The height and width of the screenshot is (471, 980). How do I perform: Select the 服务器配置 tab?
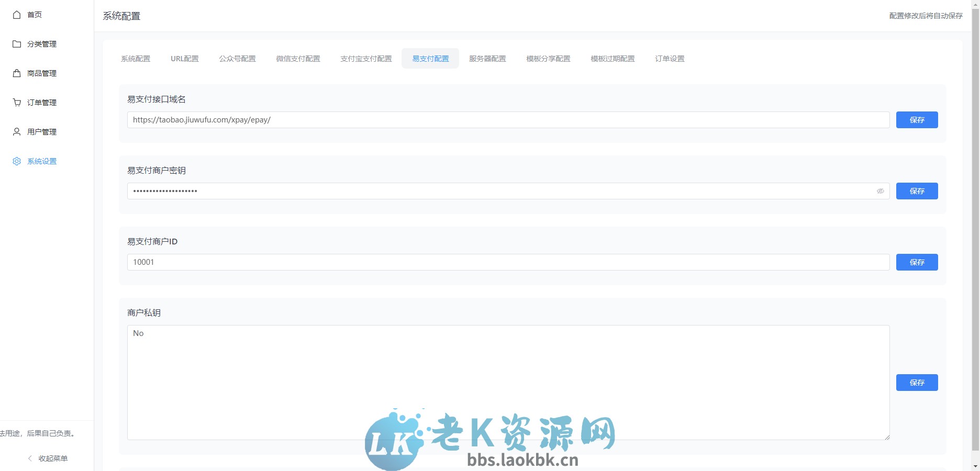point(487,59)
